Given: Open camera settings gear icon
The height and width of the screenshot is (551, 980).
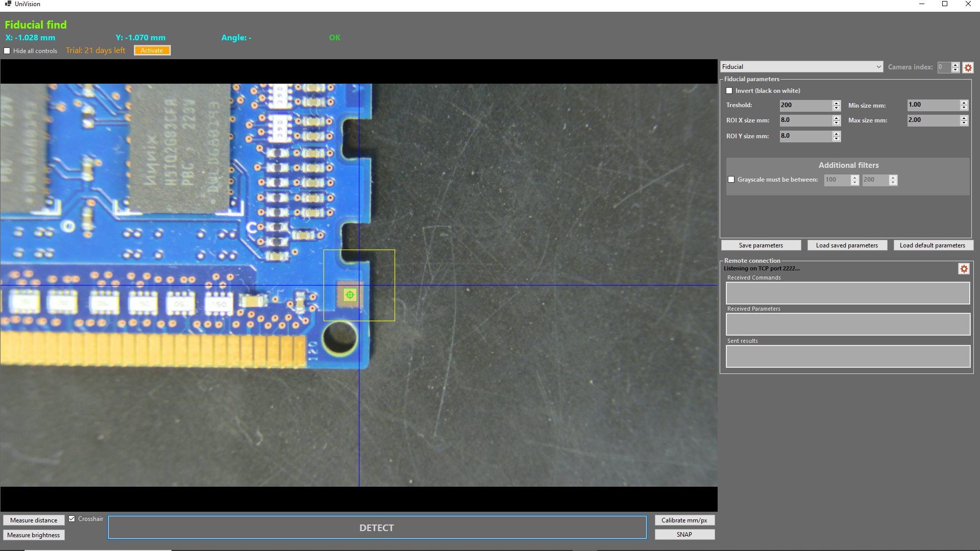Looking at the screenshot, I should pos(968,67).
